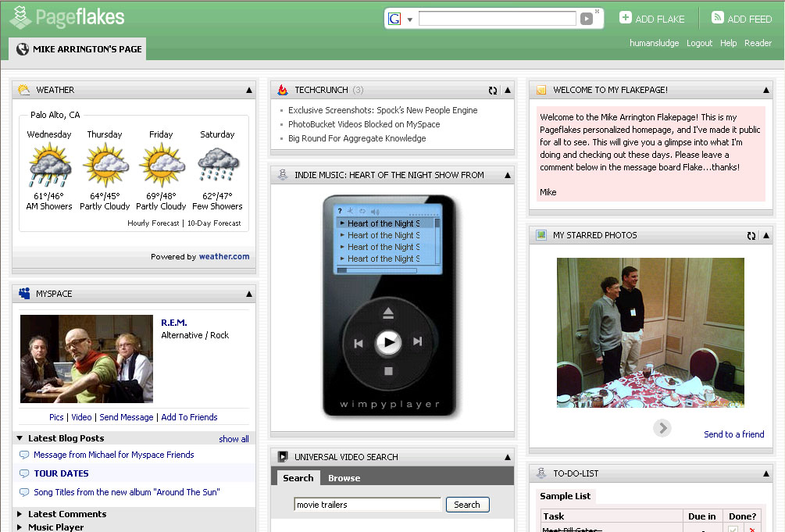
Task: Click the Add Feed RSS icon
Action: pyautogui.click(x=717, y=18)
